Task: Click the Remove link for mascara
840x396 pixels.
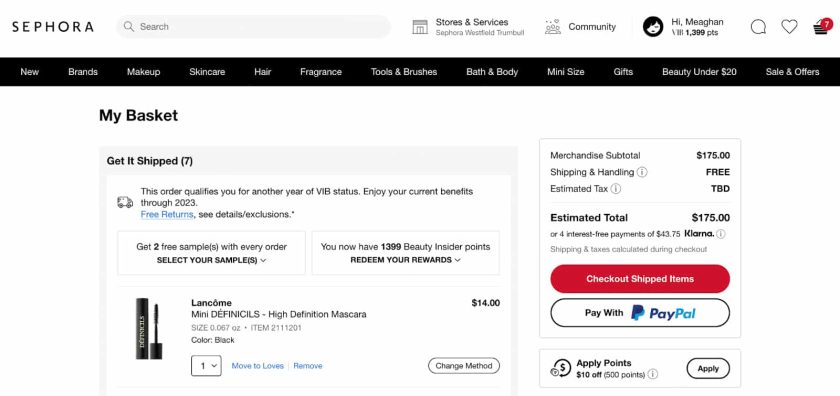Action: click(308, 366)
